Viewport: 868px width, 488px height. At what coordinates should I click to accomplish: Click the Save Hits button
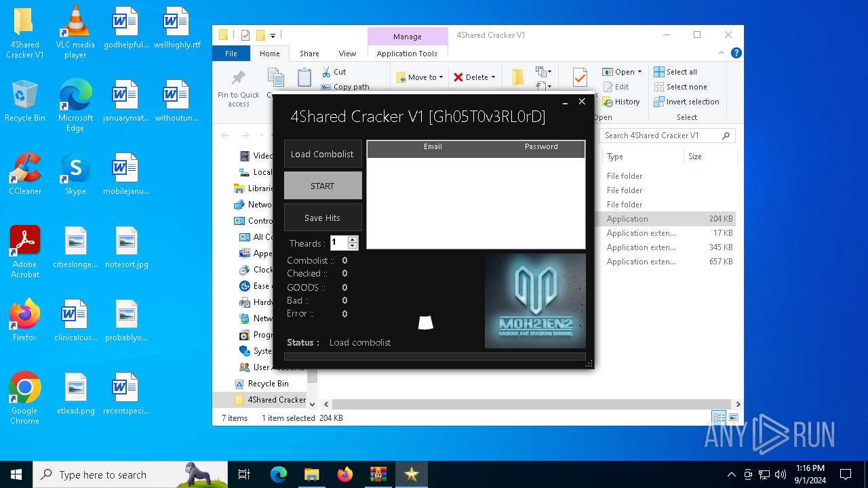tap(322, 218)
